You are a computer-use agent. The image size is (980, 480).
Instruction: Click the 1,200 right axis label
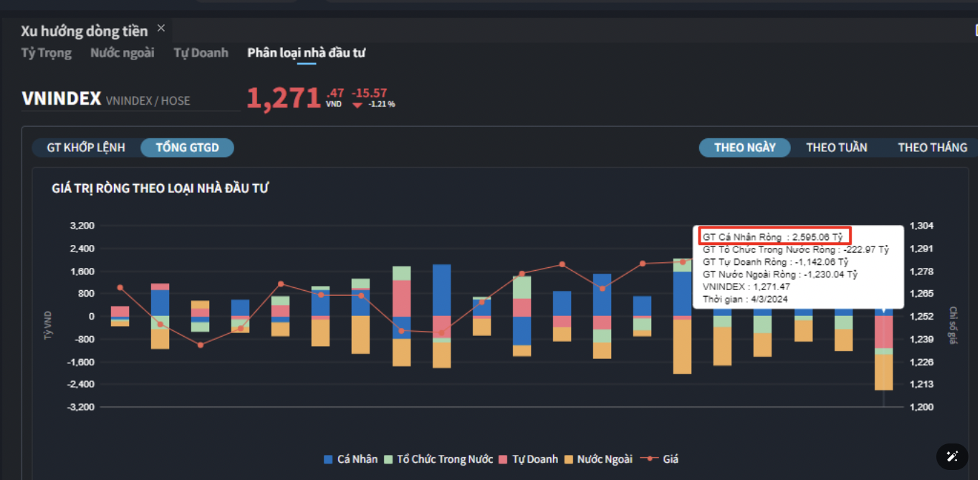click(921, 407)
